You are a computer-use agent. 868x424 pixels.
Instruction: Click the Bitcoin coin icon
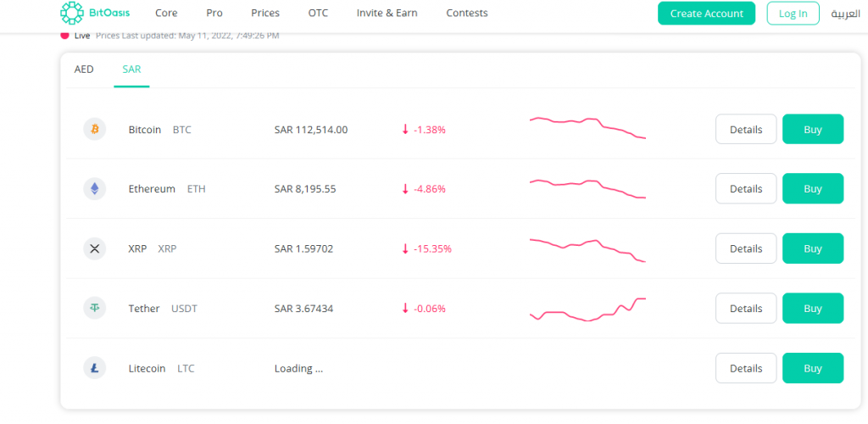pos(95,130)
